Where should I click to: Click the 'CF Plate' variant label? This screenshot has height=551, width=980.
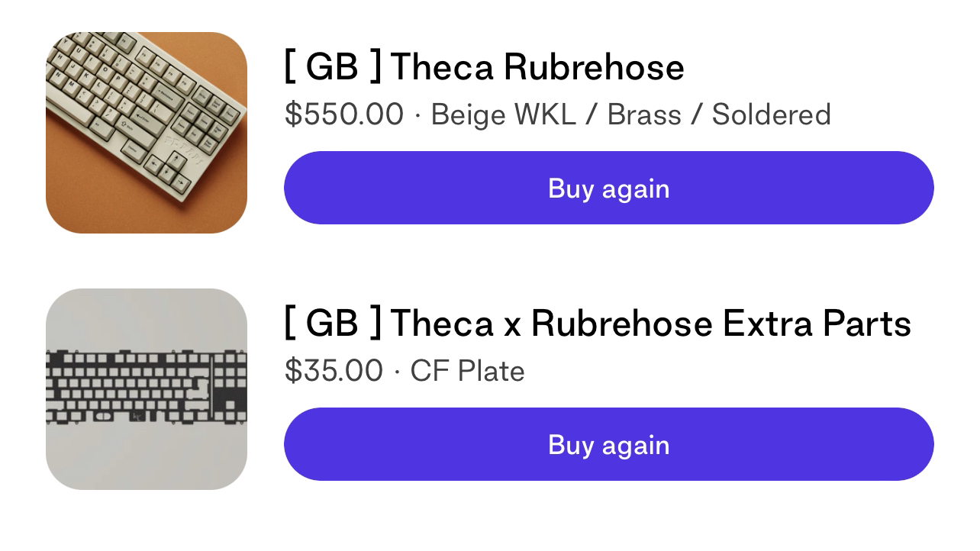click(467, 371)
